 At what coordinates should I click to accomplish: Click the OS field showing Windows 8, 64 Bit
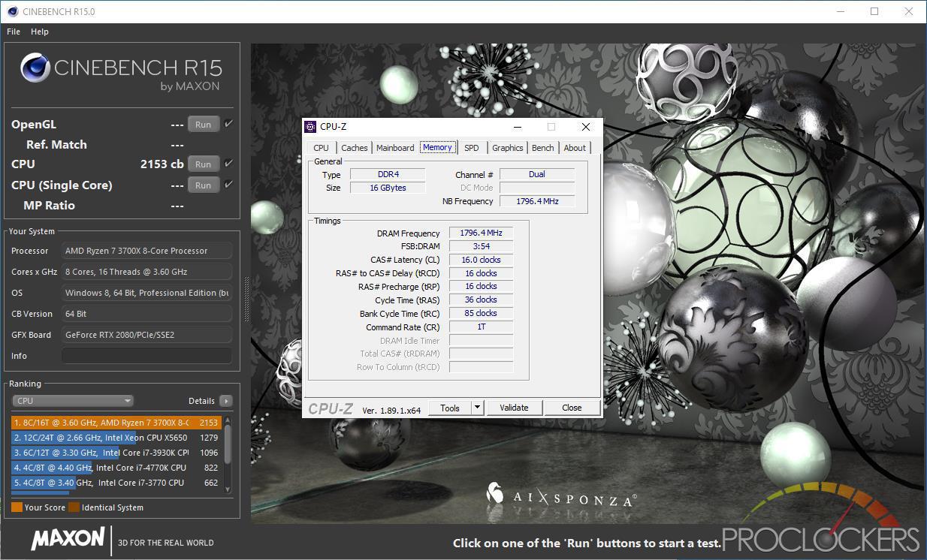(x=146, y=293)
